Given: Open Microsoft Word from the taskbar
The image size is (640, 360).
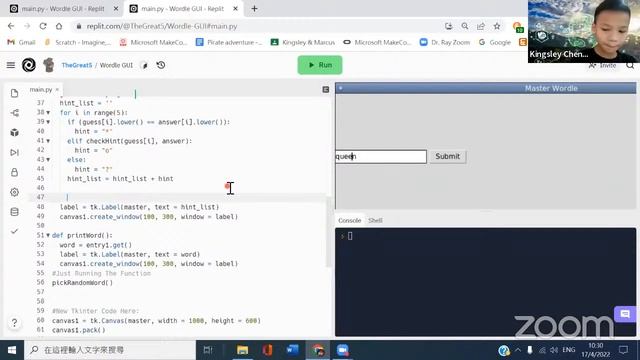Looking at the screenshot, I should (x=292, y=350).
